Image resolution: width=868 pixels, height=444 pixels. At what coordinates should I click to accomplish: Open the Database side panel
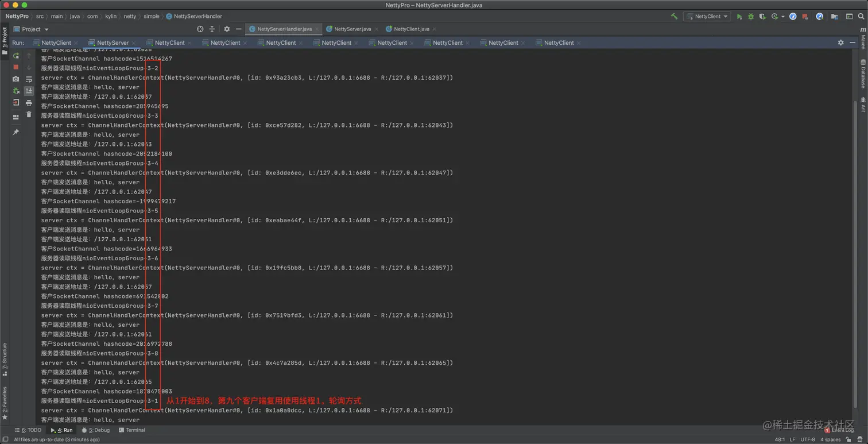pyautogui.click(x=863, y=74)
